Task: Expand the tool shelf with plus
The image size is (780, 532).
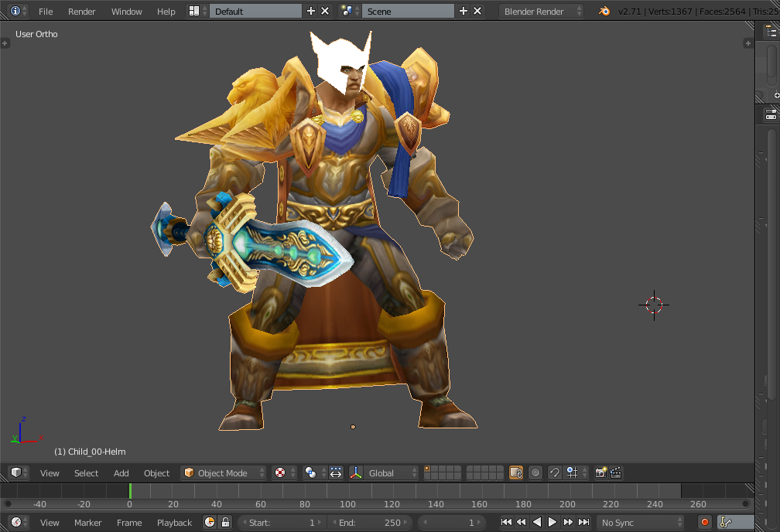Action: (x=5, y=43)
